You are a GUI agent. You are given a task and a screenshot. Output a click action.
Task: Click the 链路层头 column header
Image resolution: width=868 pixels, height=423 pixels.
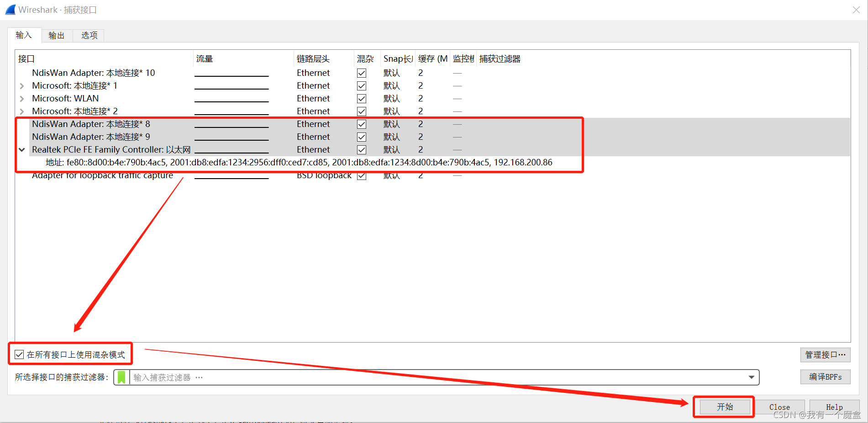point(324,59)
